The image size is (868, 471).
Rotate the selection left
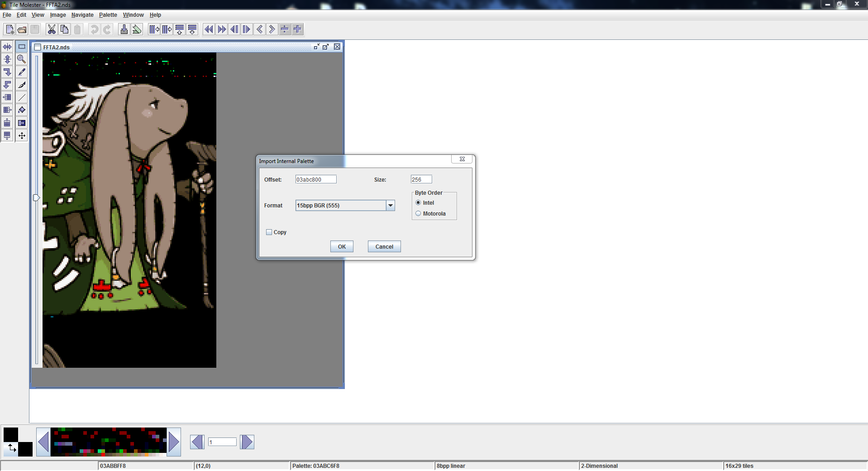(7, 85)
